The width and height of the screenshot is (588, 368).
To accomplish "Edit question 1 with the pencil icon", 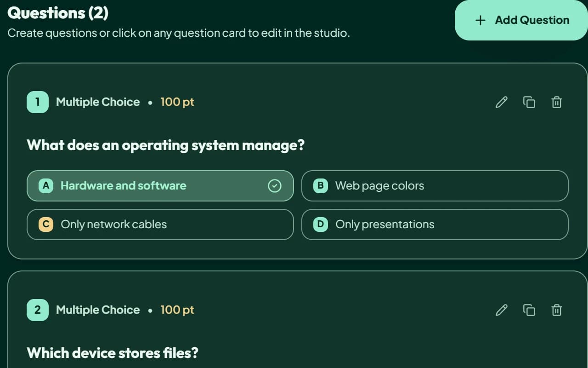I will click(502, 102).
